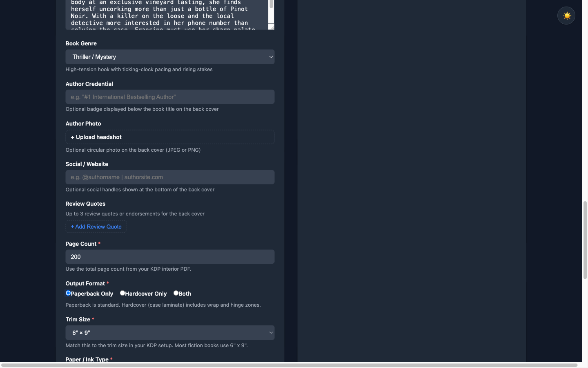Select Hardcover Only radio button
This screenshot has height=368, width=588.
[x=122, y=293]
